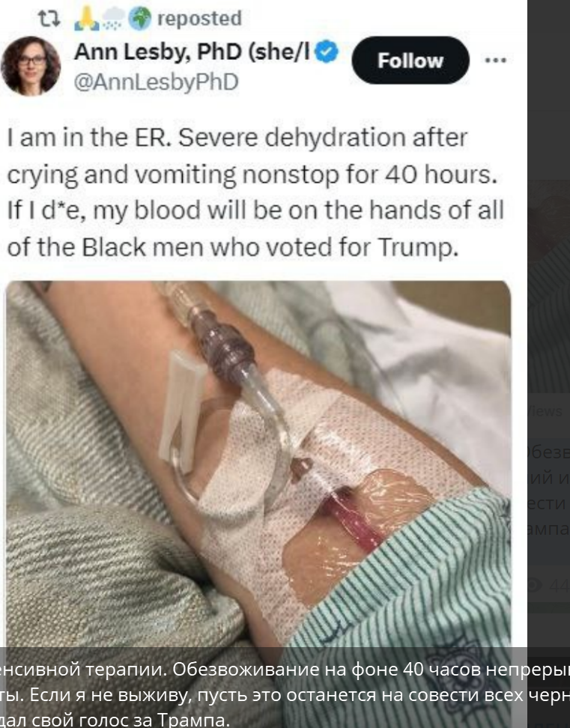Click the blue verified checkmark badge
This screenshot has height=728, width=570.
(327, 52)
